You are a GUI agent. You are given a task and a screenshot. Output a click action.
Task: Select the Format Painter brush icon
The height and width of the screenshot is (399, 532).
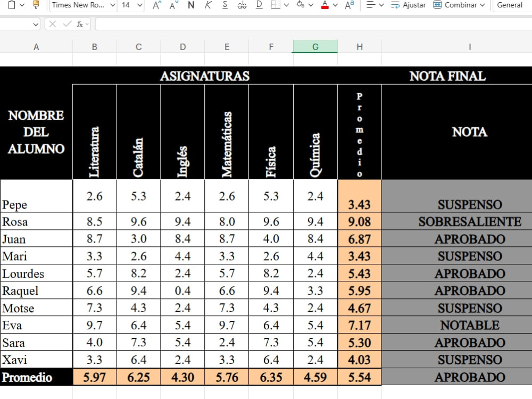pyautogui.click(x=36, y=5)
